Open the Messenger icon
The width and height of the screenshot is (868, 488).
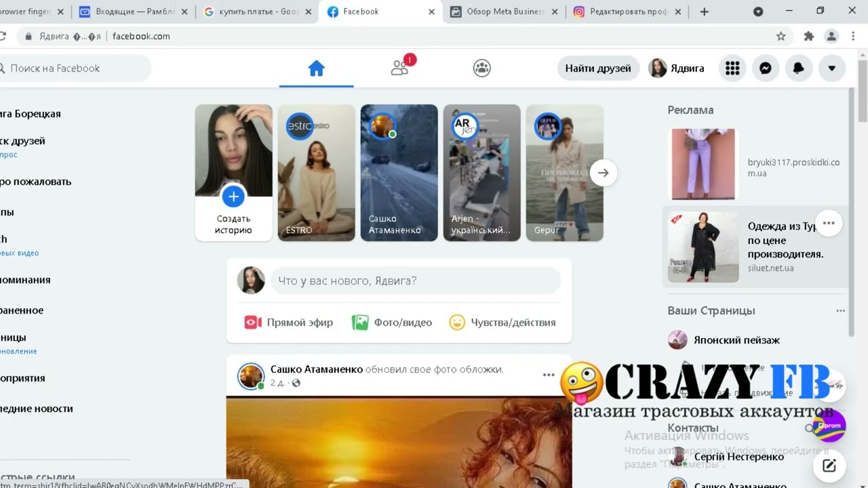coord(766,68)
